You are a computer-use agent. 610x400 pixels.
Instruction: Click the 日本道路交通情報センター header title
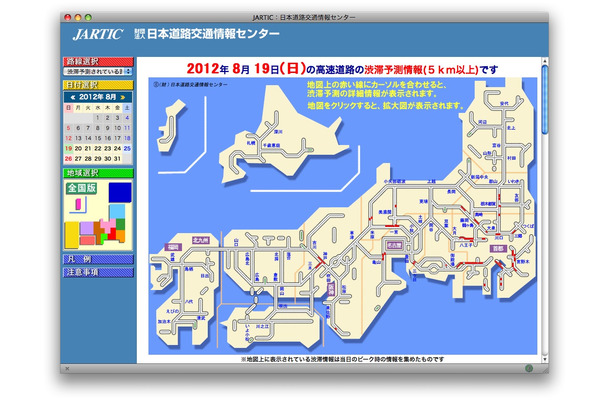coord(213,34)
